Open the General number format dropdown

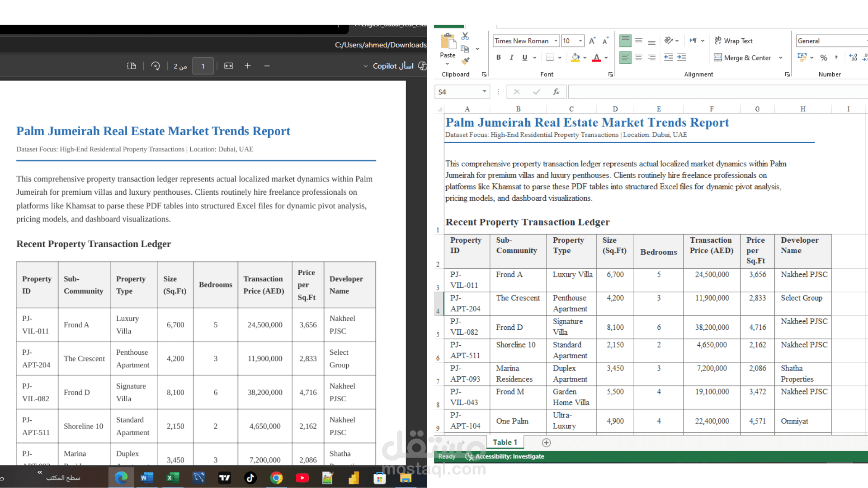[x=832, y=41]
